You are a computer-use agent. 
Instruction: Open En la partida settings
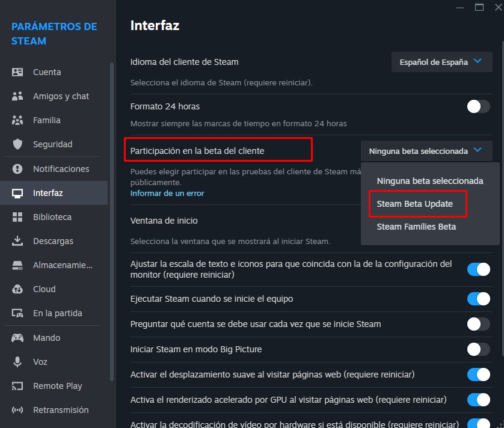[54, 313]
